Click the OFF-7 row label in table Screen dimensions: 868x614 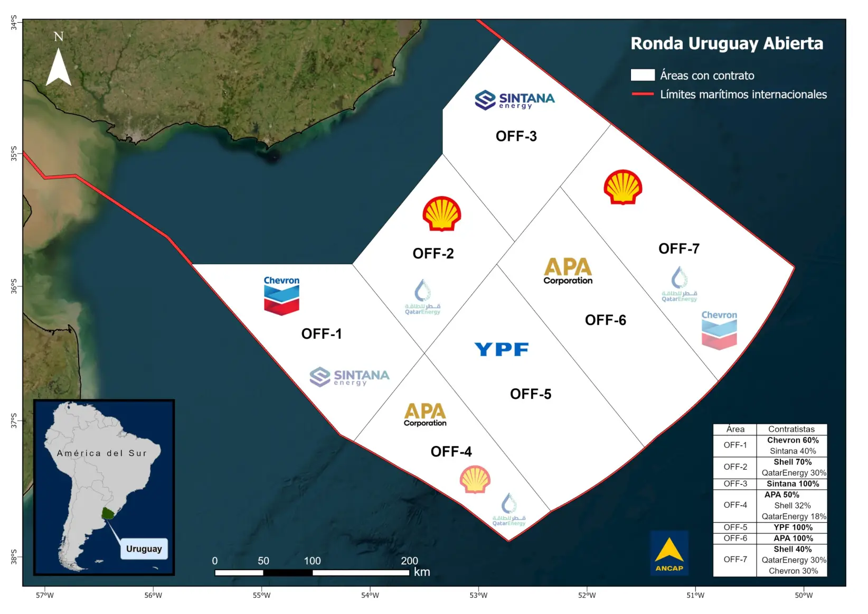[x=735, y=560]
